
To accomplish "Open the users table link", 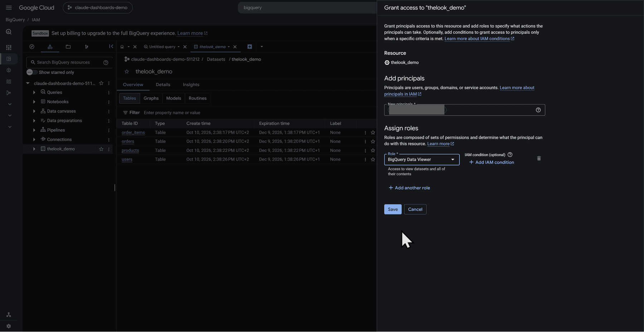I will point(127,159).
